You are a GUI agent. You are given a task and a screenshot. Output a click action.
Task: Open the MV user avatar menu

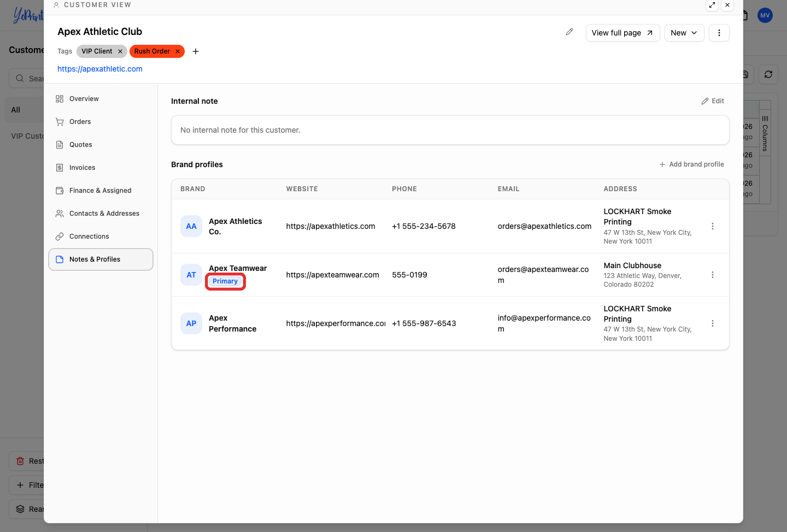[765, 15]
